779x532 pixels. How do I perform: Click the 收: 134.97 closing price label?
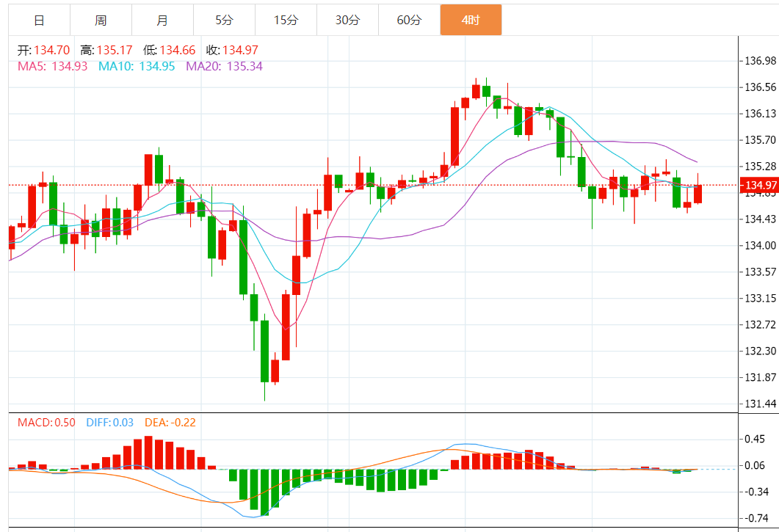(x=232, y=51)
